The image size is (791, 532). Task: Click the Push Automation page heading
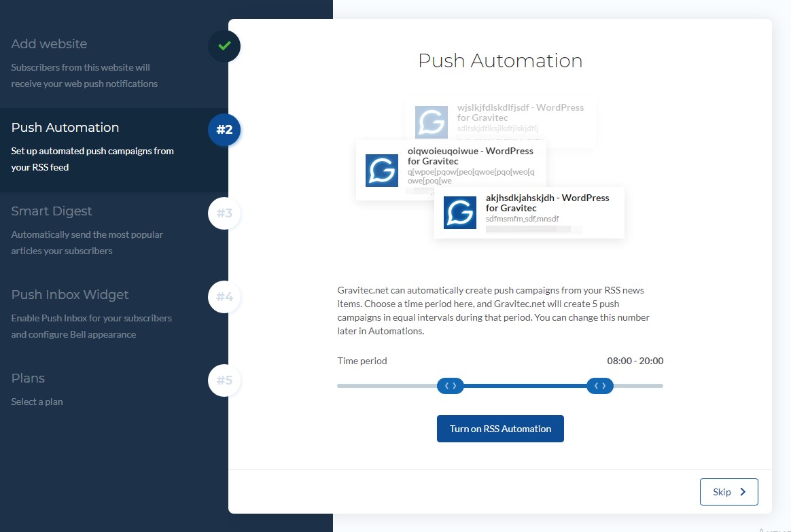(x=500, y=60)
